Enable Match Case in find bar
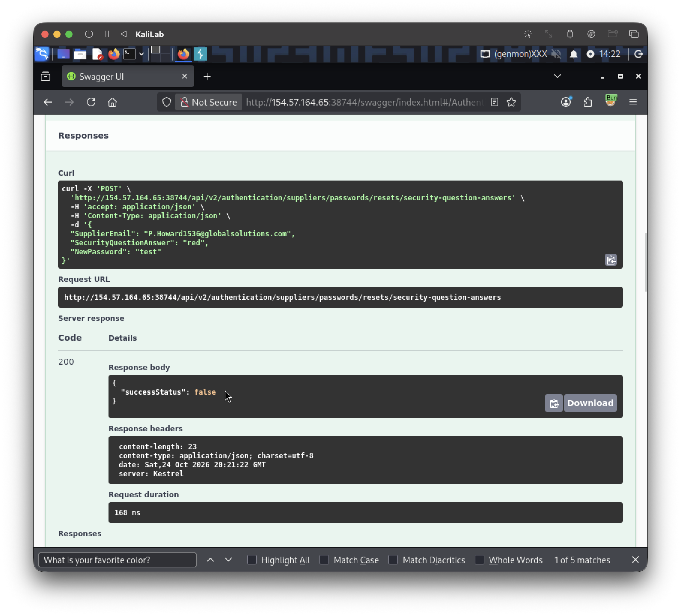681x616 pixels. click(324, 560)
